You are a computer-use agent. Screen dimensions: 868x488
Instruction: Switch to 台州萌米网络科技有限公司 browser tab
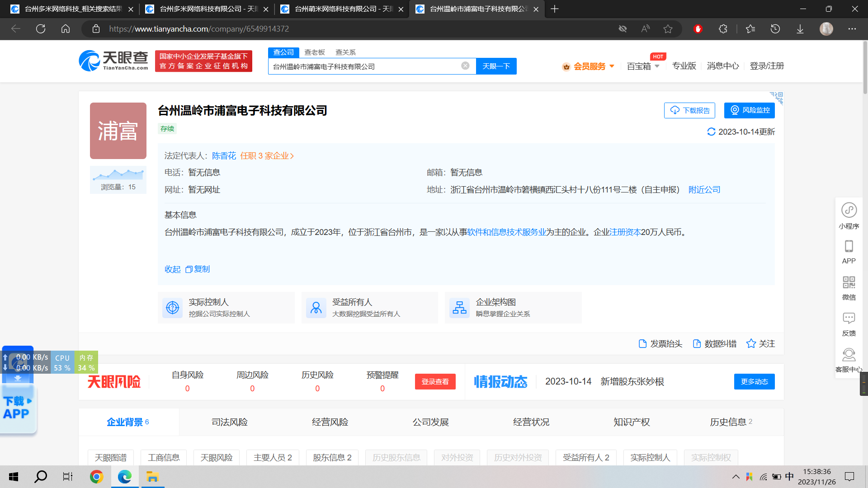click(x=341, y=9)
